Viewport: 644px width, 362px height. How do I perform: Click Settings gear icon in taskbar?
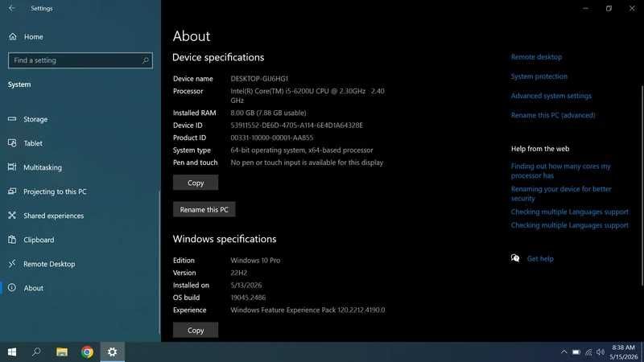pos(112,352)
